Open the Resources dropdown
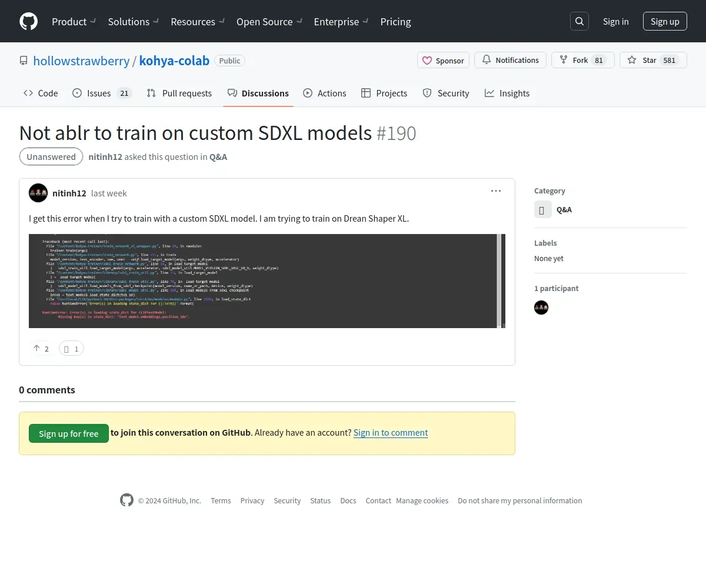This screenshot has height=588, width=706. [198, 21]
